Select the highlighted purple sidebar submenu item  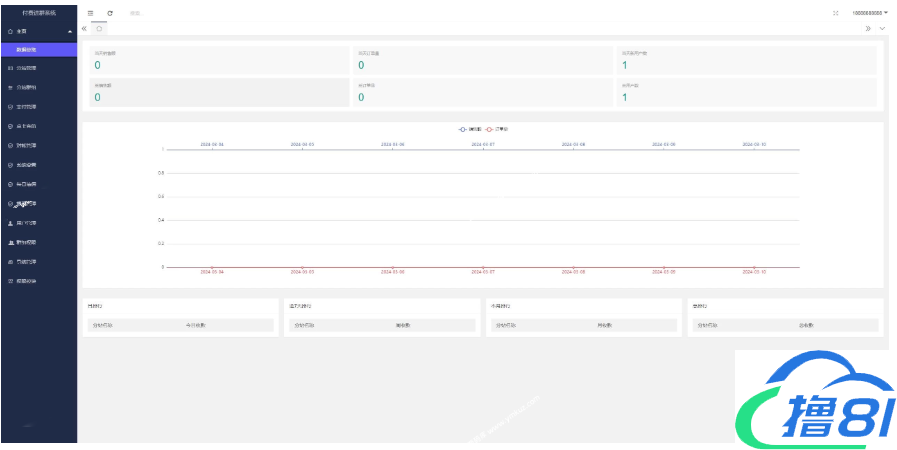tap(38, 49)
